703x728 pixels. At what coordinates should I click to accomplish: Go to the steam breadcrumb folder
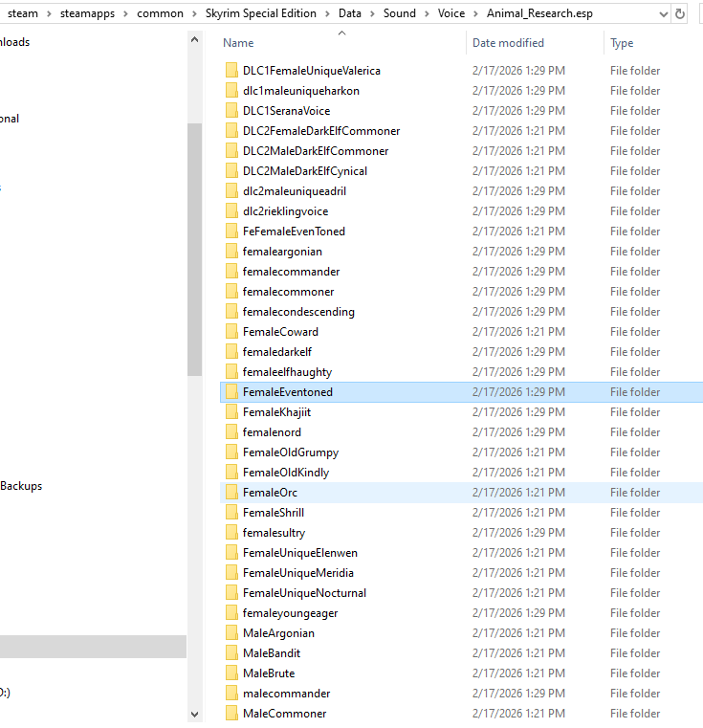(x=23, y=13)
